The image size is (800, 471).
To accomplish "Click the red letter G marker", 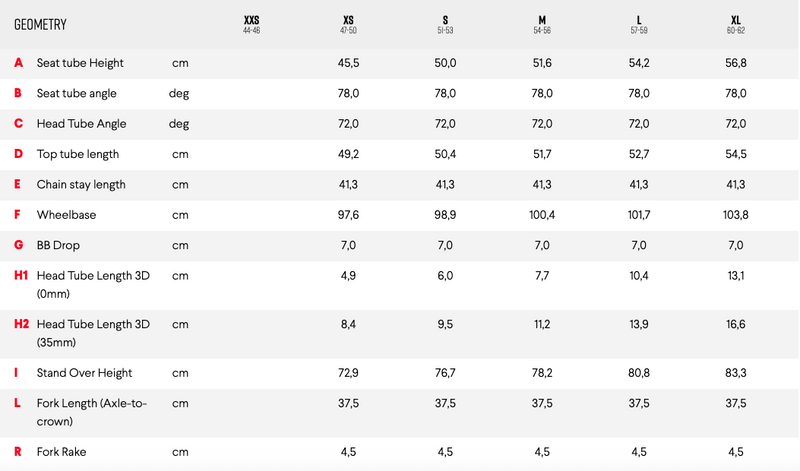I will [x=18, y=245].
